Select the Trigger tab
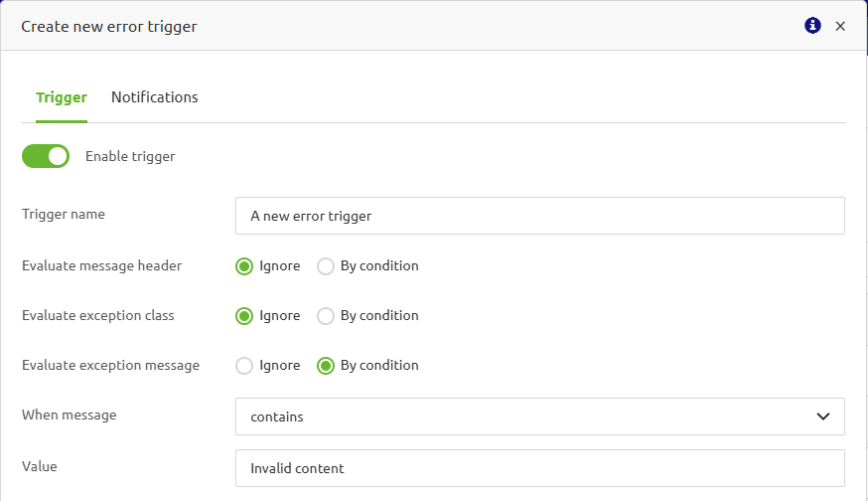Viewport: 868px width, 501px height. click(x=62, y=97)
